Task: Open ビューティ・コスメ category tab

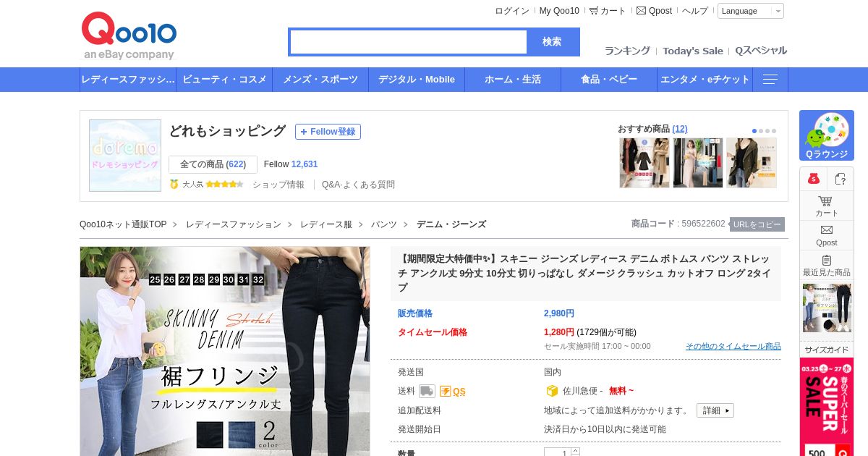Action: click(224, 80)
